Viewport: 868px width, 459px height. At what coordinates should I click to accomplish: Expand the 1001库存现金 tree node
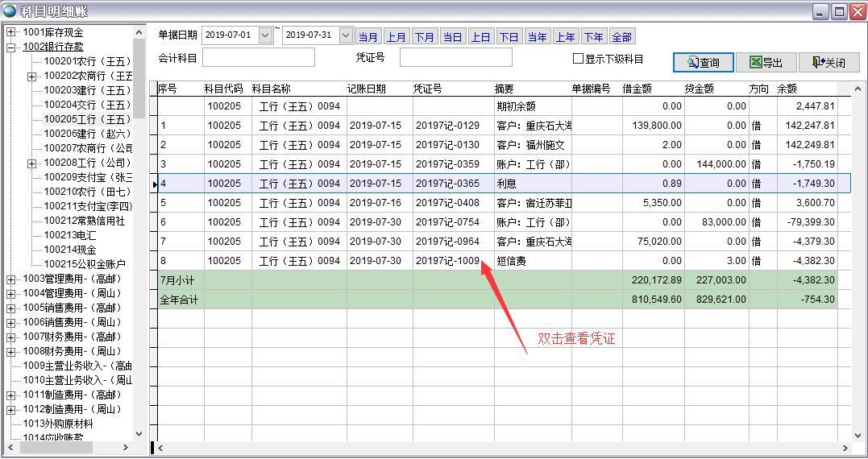pyautogui.click(x=11, y=32)
